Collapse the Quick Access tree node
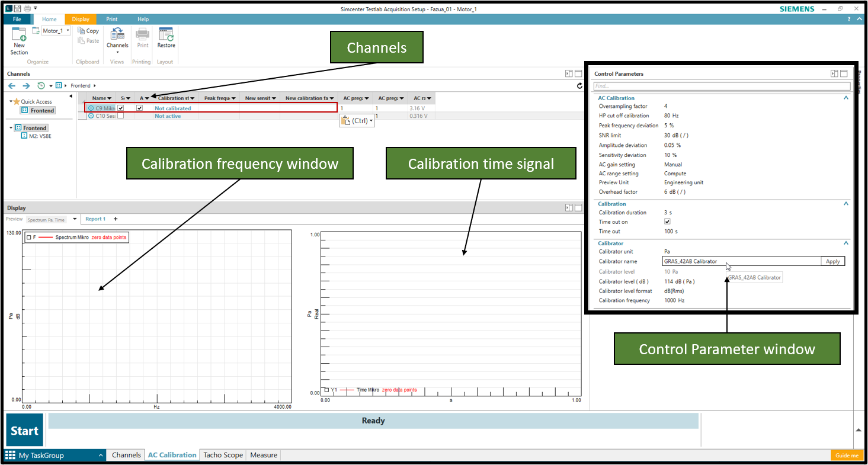Screen dimensions: 868x465 click(x=11, y=102)
